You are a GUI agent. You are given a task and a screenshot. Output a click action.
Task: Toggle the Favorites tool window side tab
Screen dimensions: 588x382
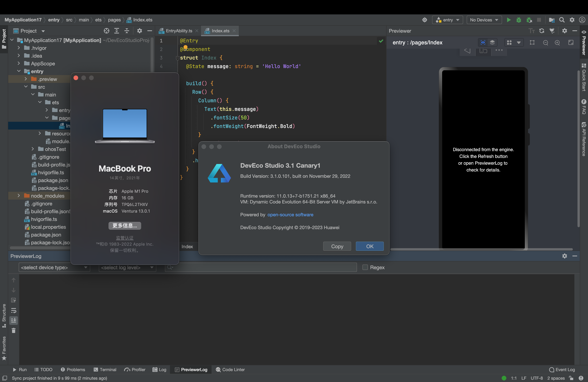[4, 348]
